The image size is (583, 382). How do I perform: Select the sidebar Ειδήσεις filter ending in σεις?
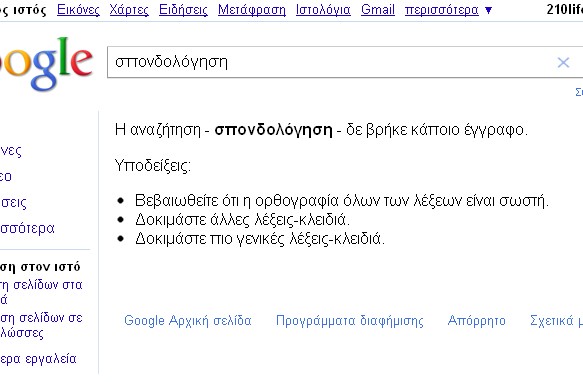coord(13,203)
